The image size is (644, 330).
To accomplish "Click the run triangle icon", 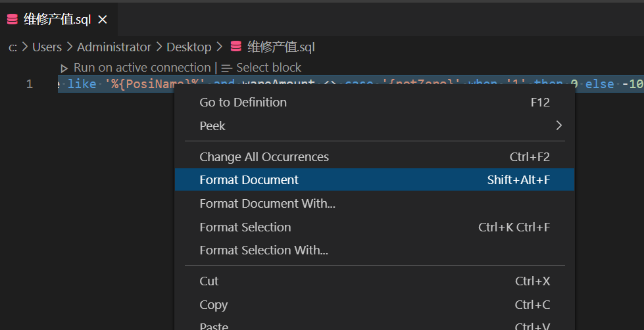I will coord(64,68).
